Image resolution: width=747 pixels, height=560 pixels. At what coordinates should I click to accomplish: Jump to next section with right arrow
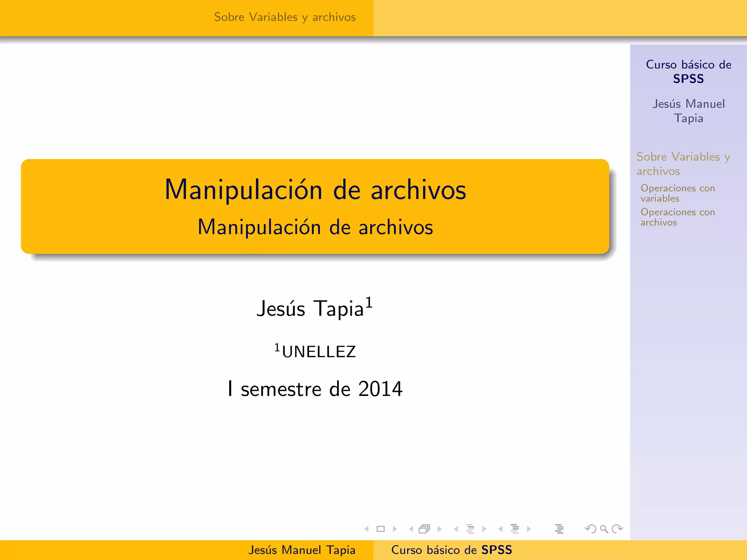(x=529, y=529)
